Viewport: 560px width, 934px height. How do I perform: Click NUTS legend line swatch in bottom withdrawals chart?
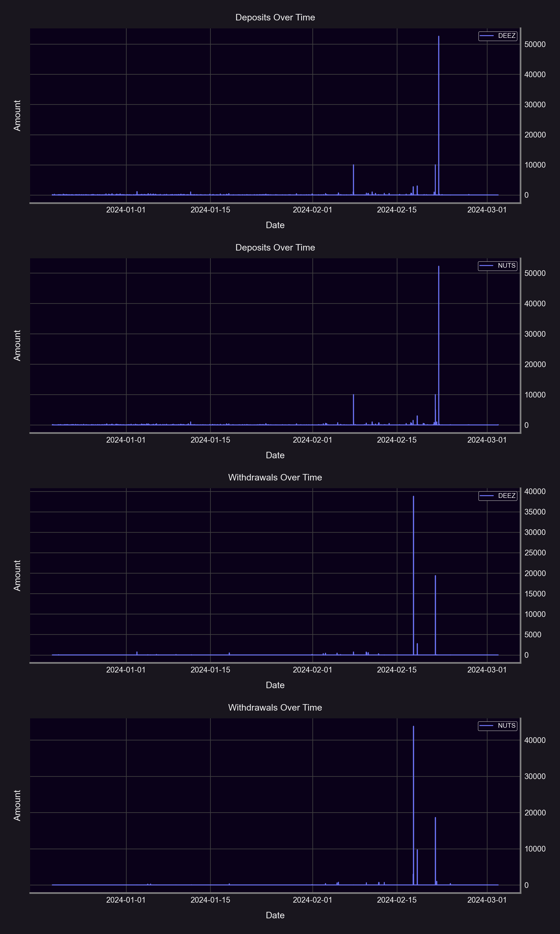(x=486, y=726)
